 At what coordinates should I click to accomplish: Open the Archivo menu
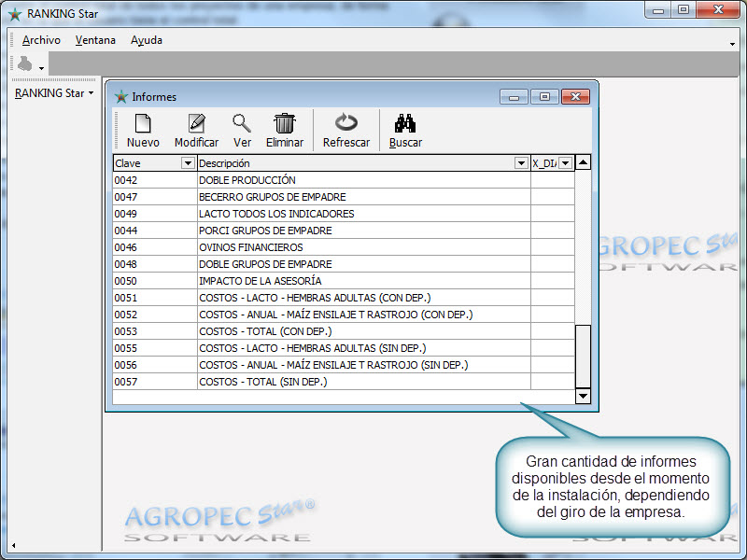pyautogui.click(x=41, y=40)
